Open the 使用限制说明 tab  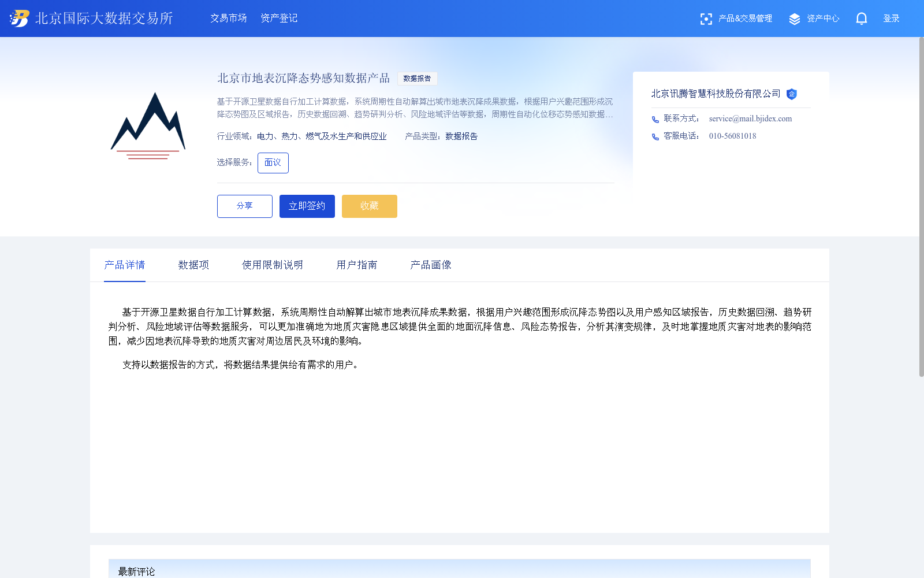[x=273, y=265]
